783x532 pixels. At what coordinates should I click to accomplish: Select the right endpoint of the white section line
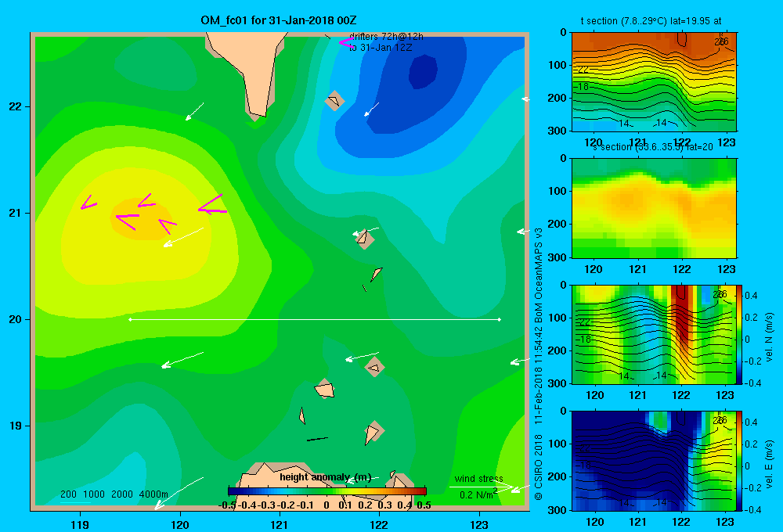500,319
